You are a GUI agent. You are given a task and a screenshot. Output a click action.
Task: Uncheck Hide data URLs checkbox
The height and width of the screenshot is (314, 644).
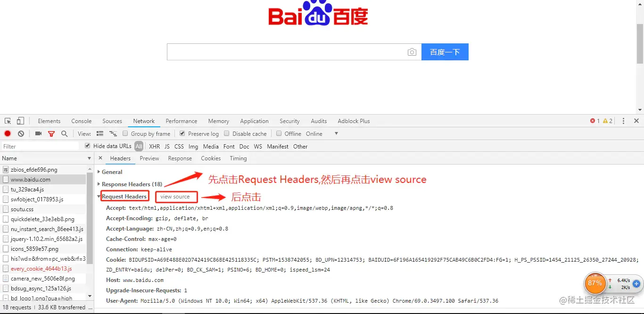click(87, 146)
